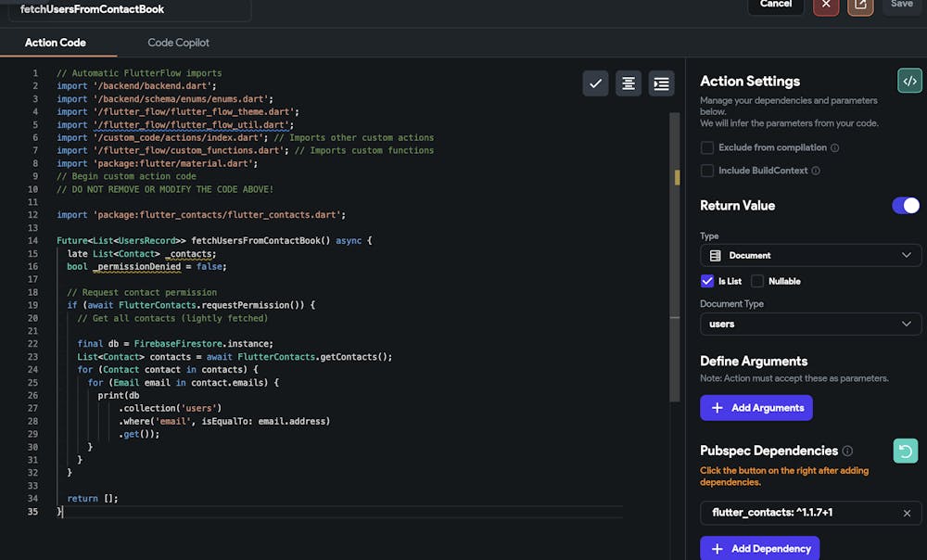
Task: Click the orange open-in-new-window icon
Action: [x=860, y=5]
